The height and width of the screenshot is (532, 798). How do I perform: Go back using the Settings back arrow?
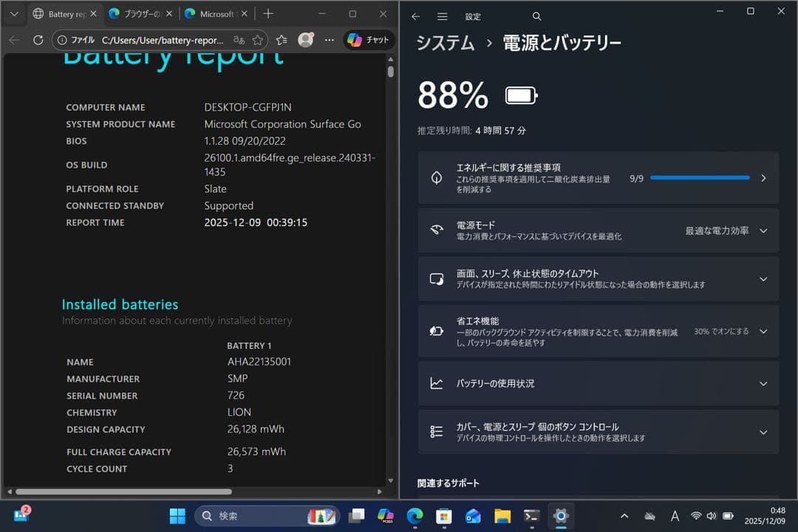415,16
